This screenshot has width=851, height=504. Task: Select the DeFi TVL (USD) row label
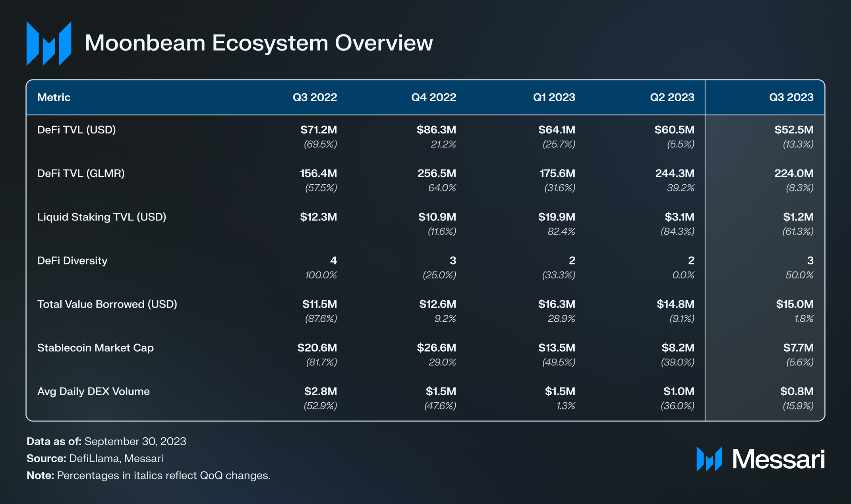point(76,130)
